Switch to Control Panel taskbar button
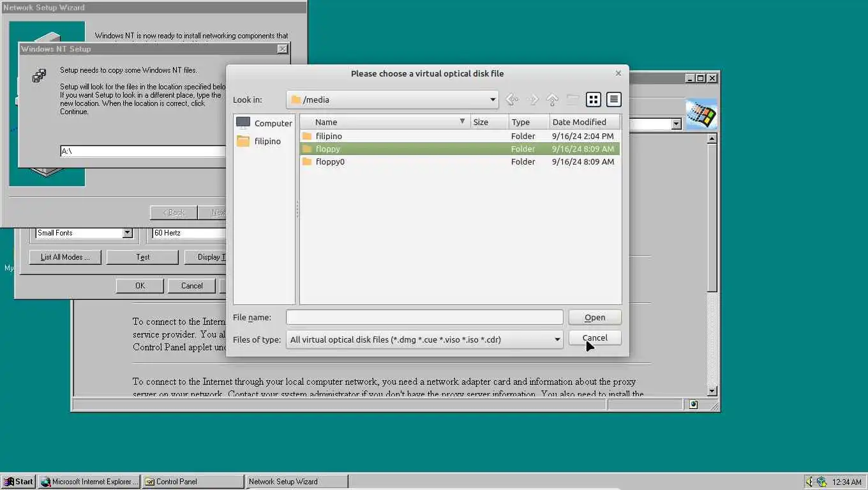868x490 pixels. (x=193, y=482)
